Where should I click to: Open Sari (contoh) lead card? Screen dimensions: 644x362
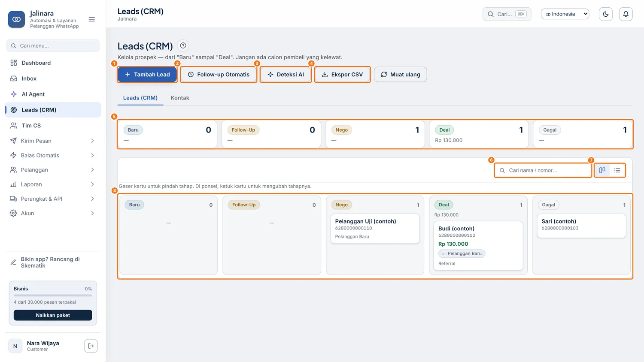pyautogui.click(x=581, y=225)
